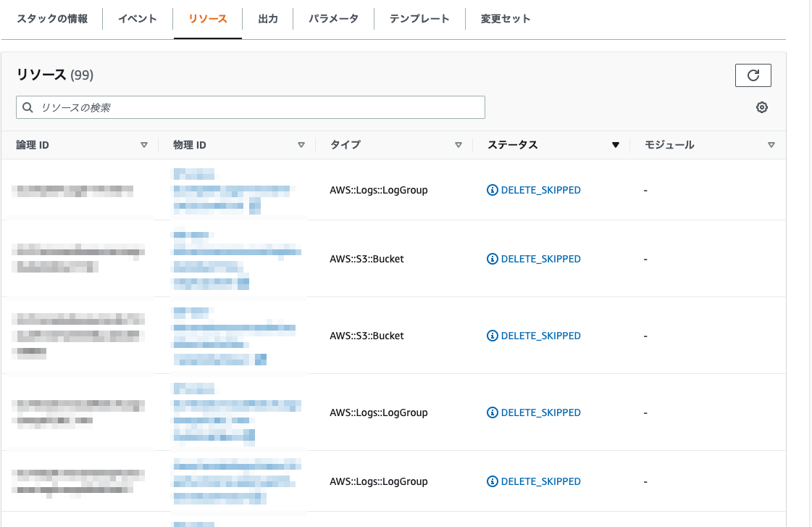Toggle the filter on the ステータス column header

pos(616,144)
